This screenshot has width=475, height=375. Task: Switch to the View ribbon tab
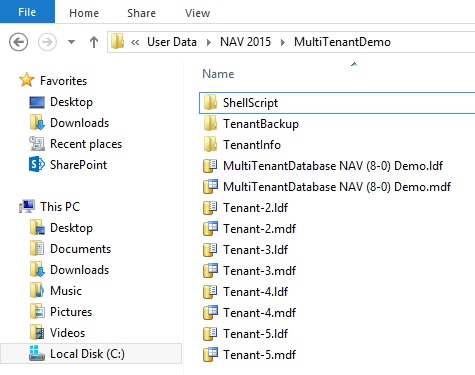[x=197, y=13]
